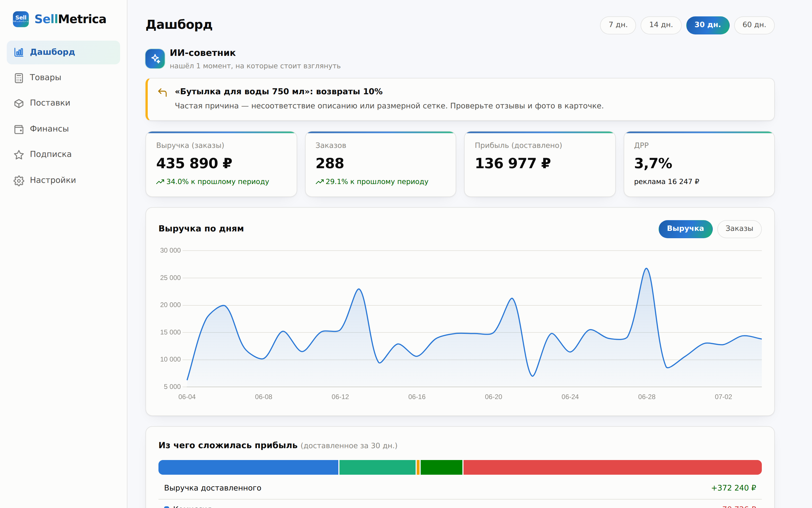The height and width of the screenshot is (508, 812).
Task: Click the SellMetrica brand name
Action: 70,19
